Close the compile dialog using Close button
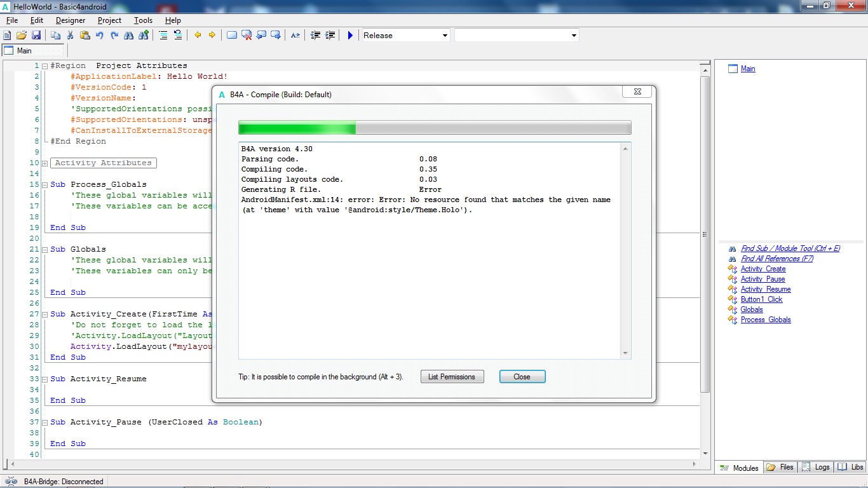This screenshot has width=868, height=488. click(x=522, y=377)
